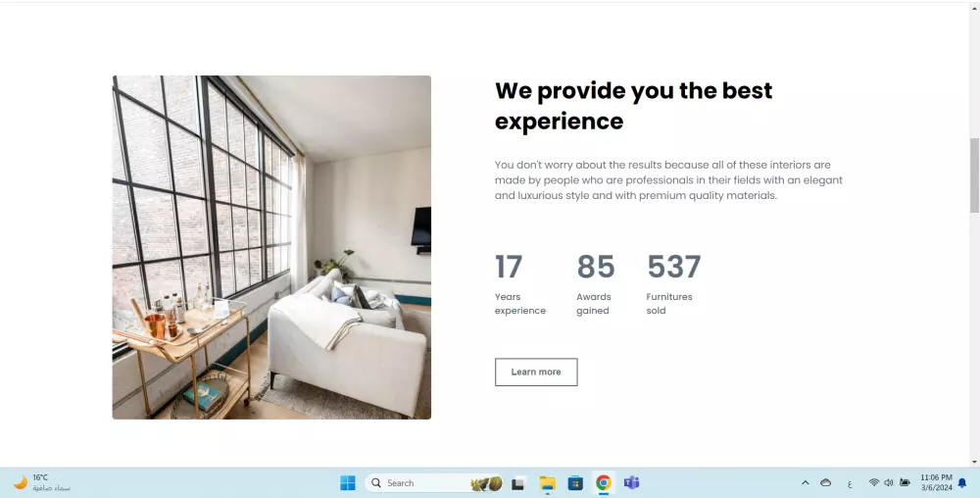The width and height of the screenshot is (980, 498).
Task: Click the scrollbar down arrow
Action: [974, 463]
